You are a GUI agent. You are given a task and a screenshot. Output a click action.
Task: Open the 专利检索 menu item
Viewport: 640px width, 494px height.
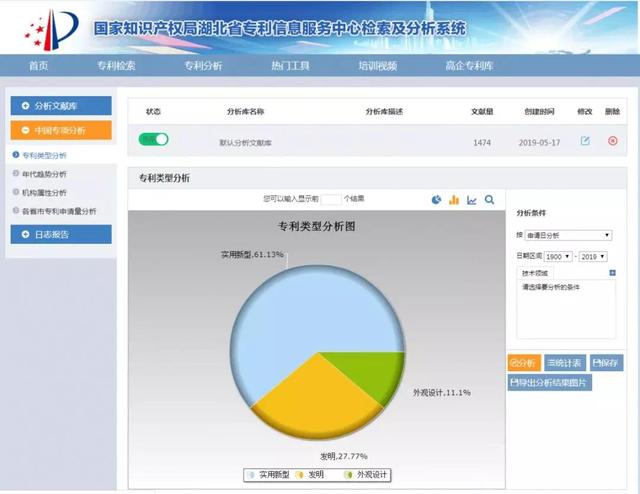(x=116, y=65)
